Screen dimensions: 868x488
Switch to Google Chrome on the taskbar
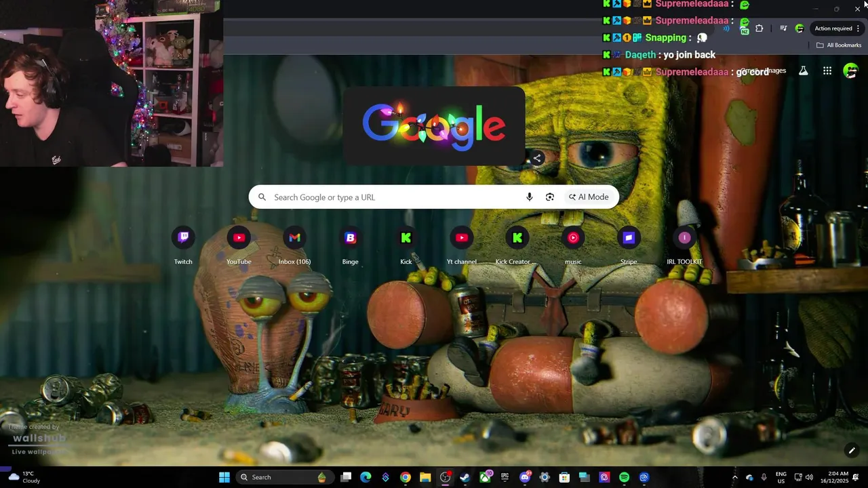point(406,477)
